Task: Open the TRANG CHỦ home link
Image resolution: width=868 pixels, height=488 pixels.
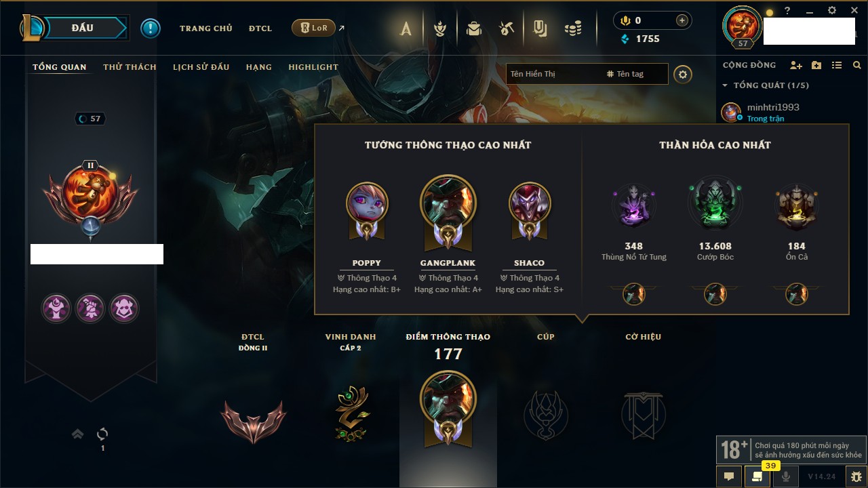Action: [x=206, y=28]
